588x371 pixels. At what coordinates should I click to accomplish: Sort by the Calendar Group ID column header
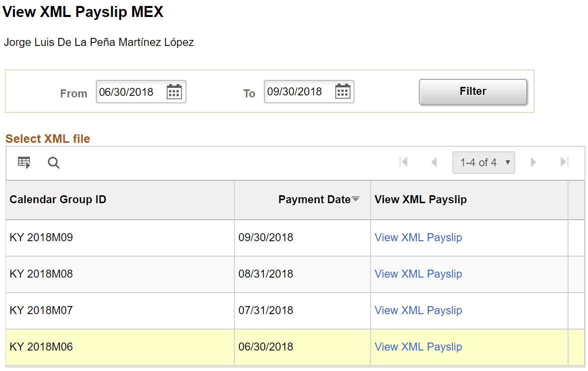57,199
